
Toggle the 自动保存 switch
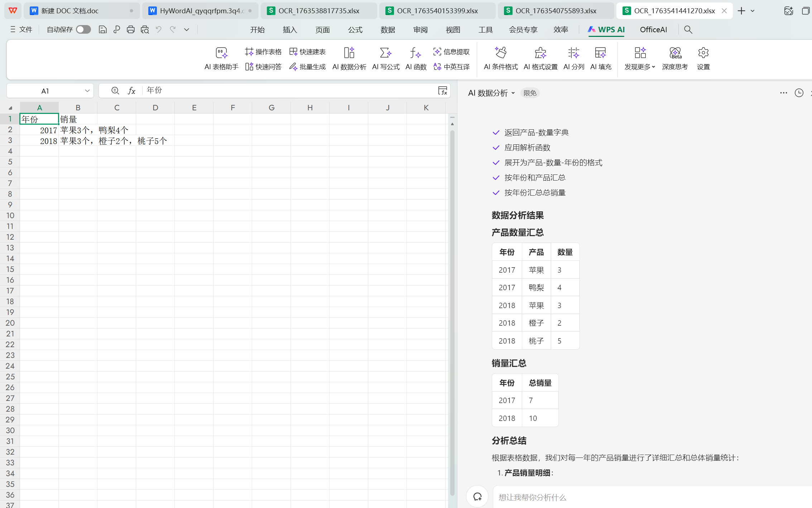coord(83,30)
